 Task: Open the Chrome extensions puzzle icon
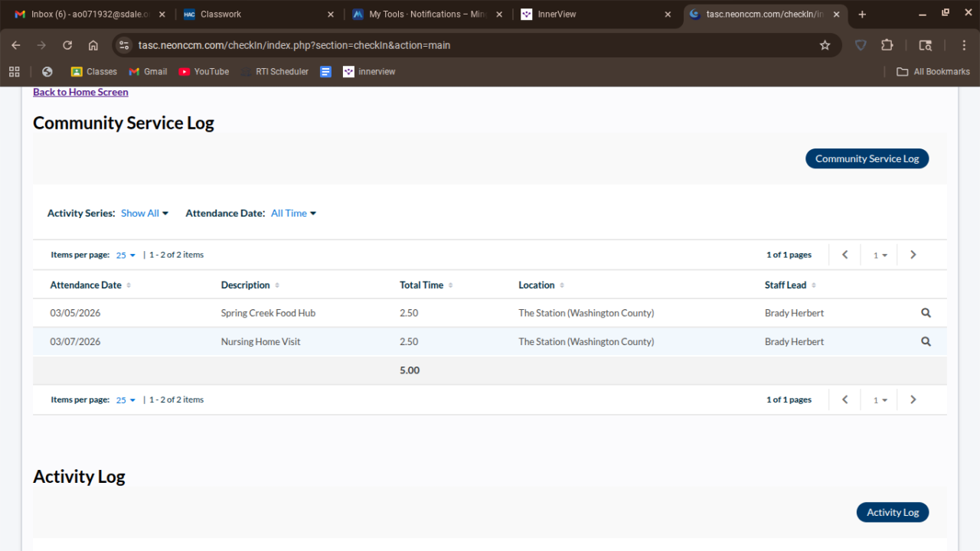click(887, 45)
